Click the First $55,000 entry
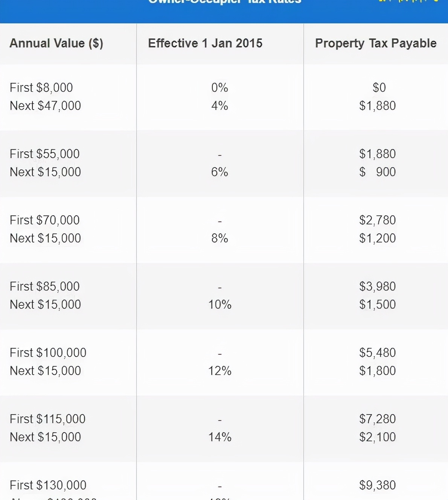 tap(45, 154)
